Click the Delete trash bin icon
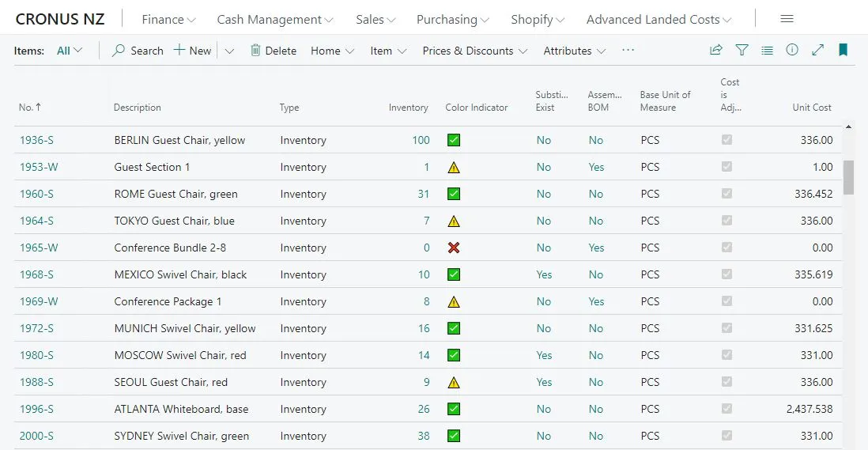Viewport: 868px width, 450px height. point(255,51)
